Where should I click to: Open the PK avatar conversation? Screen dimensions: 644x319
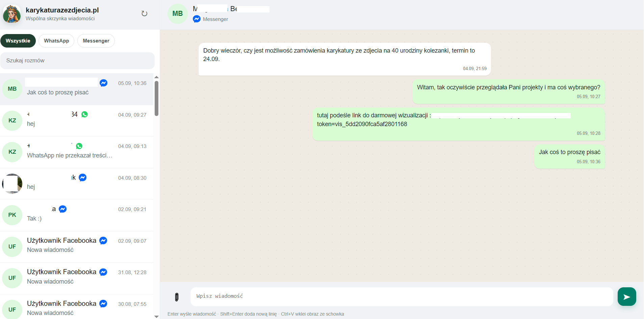[x=12, y=215]
